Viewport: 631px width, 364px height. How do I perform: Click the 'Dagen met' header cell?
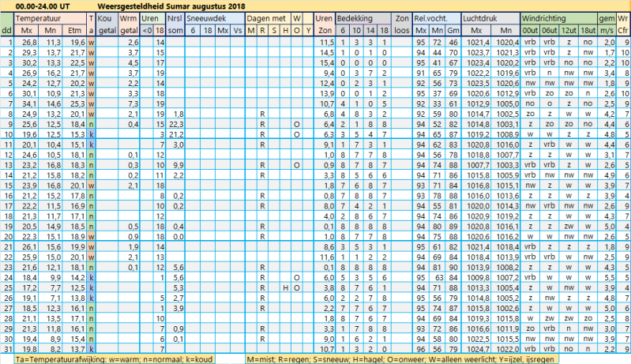pyautogui.click(x=267, y=17)
